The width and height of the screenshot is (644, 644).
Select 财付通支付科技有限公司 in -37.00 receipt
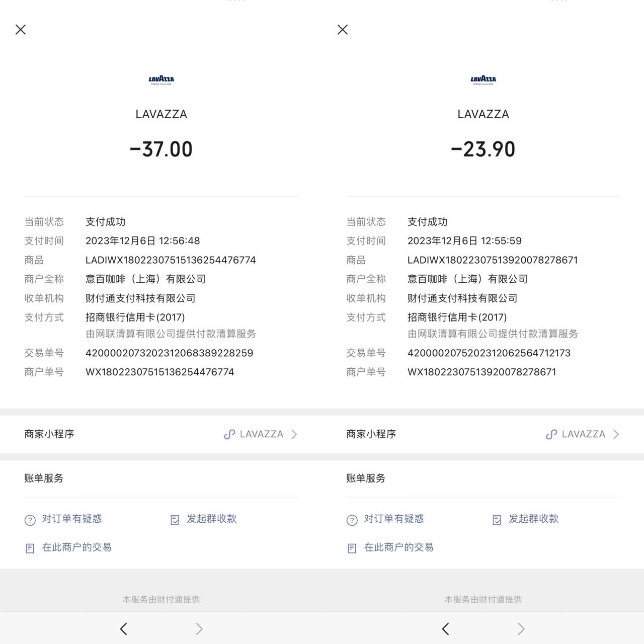(140, 298)
